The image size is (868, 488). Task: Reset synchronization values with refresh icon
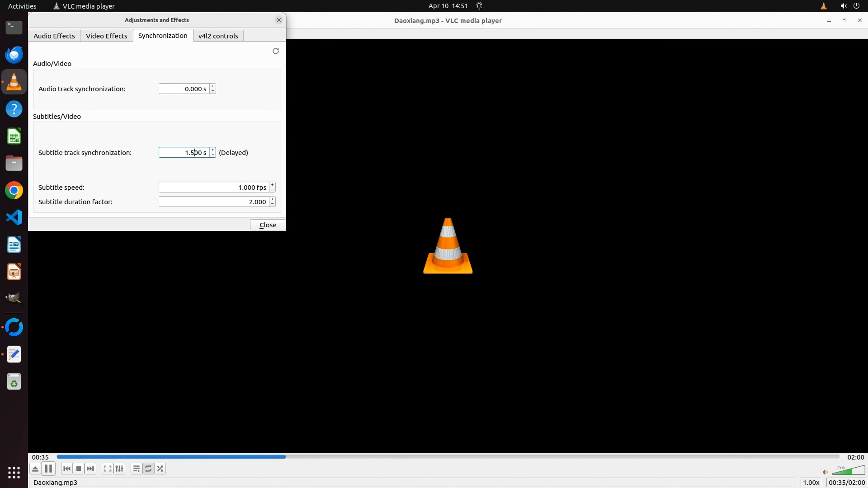pyautogui.click(x=276, y=51)
